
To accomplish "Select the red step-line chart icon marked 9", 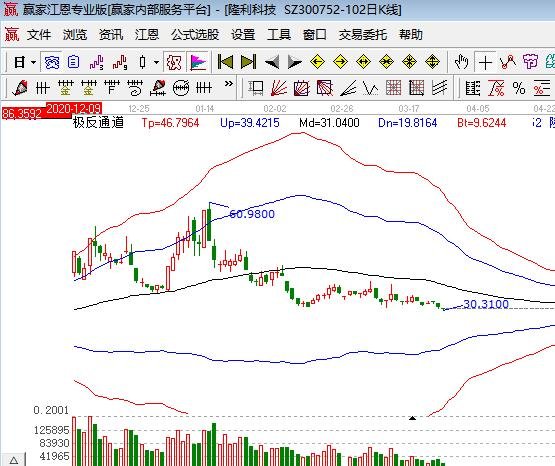I will (120, 63).
